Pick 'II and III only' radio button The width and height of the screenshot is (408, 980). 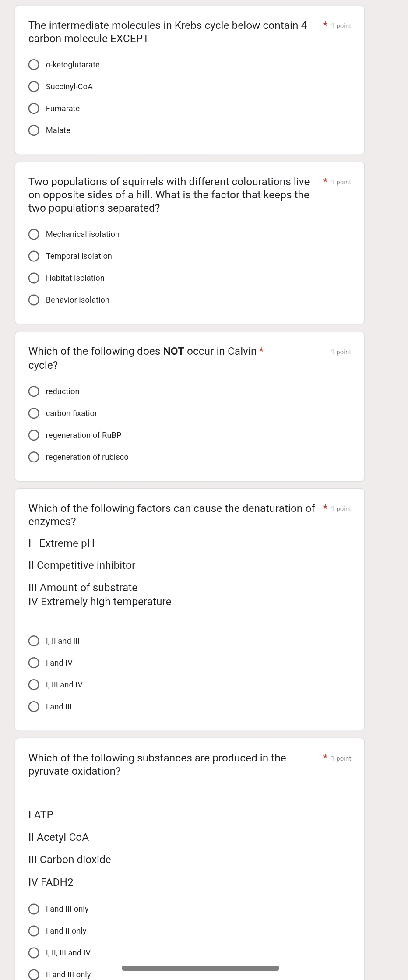[34, 974]
